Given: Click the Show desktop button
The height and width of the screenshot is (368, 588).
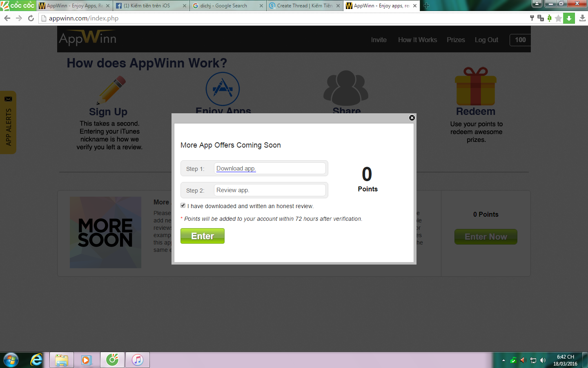Looking at the screenshot, I should (585, 360).
